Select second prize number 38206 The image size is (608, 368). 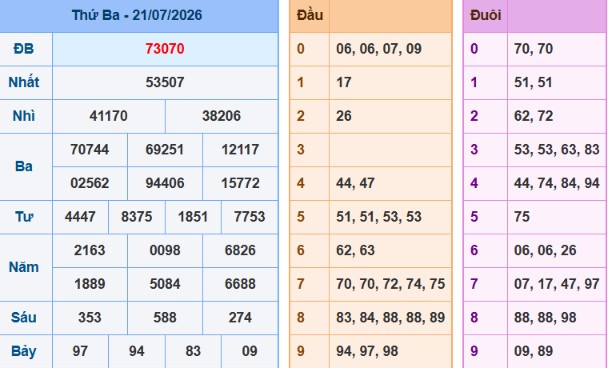[221, 116]
